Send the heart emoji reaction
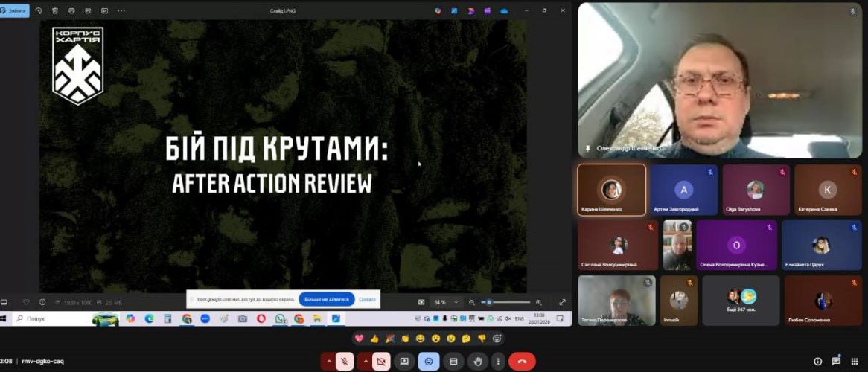This screenshot has height=372, width=868. [x=359, y=339]
